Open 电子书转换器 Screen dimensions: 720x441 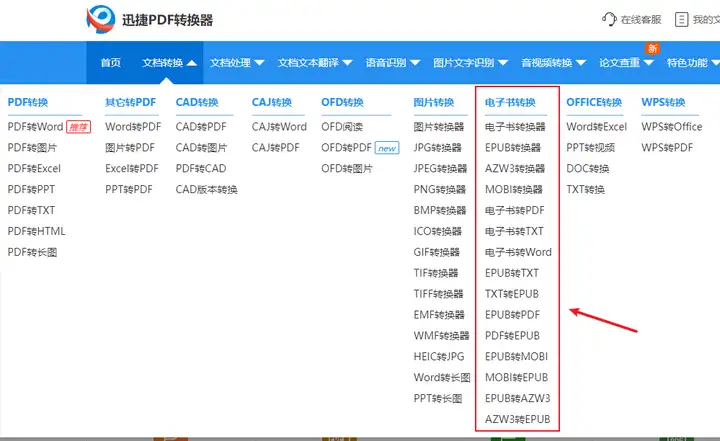515,127
